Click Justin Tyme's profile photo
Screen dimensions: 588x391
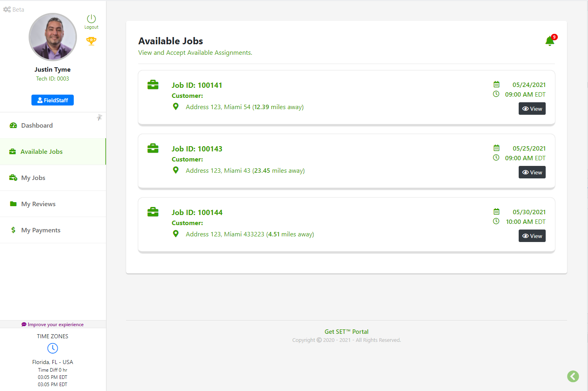(x=53, y=37)
